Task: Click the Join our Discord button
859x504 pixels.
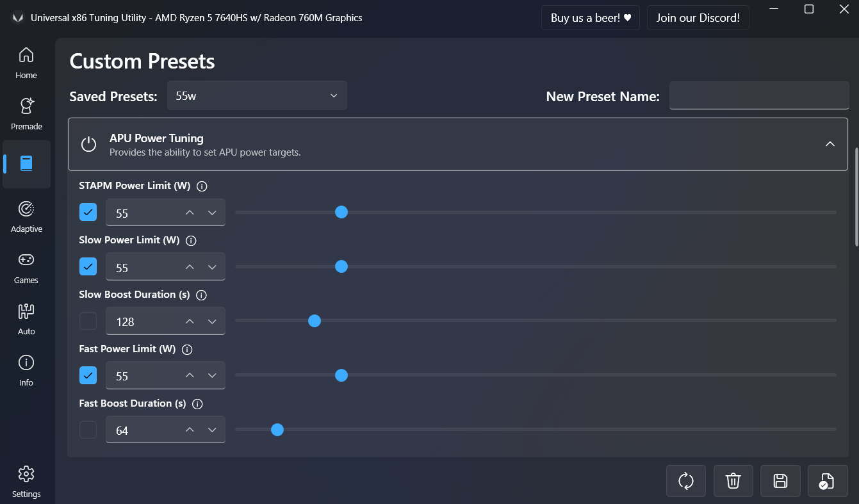Action: pyautogui.click(x=698, y=18)
